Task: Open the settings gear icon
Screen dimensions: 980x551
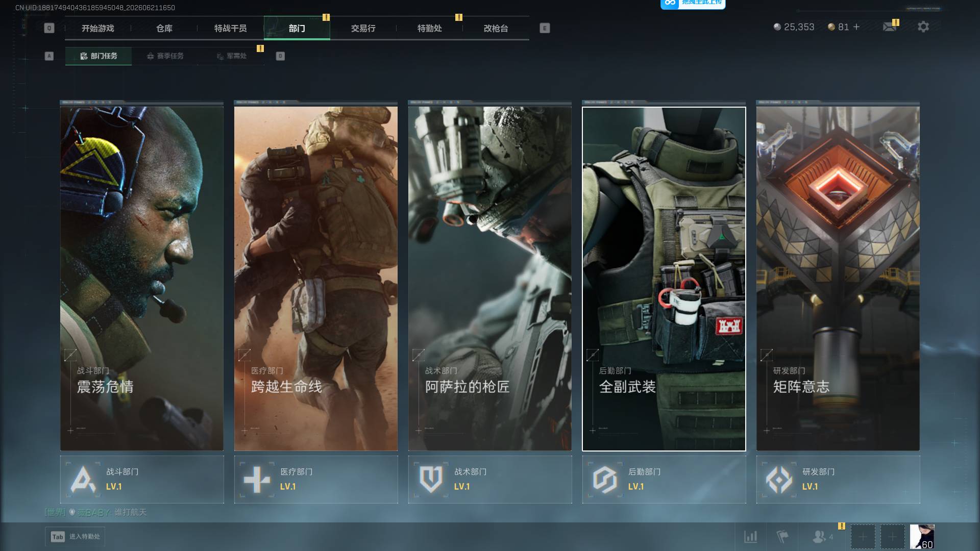Action: coord(923,27)
